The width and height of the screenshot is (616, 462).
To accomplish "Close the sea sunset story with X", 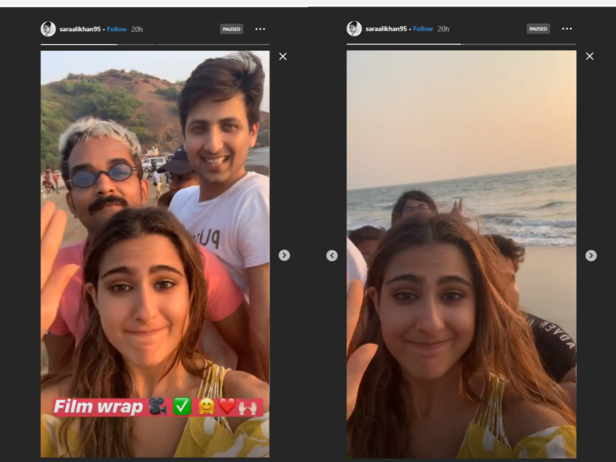I will tap(589, 57).
